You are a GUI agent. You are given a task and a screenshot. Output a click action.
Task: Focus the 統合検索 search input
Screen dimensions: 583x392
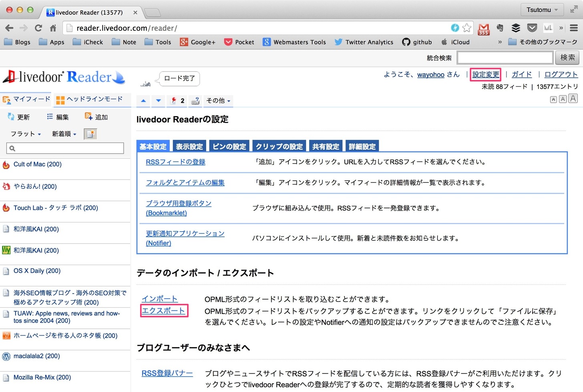pos(505,58)
